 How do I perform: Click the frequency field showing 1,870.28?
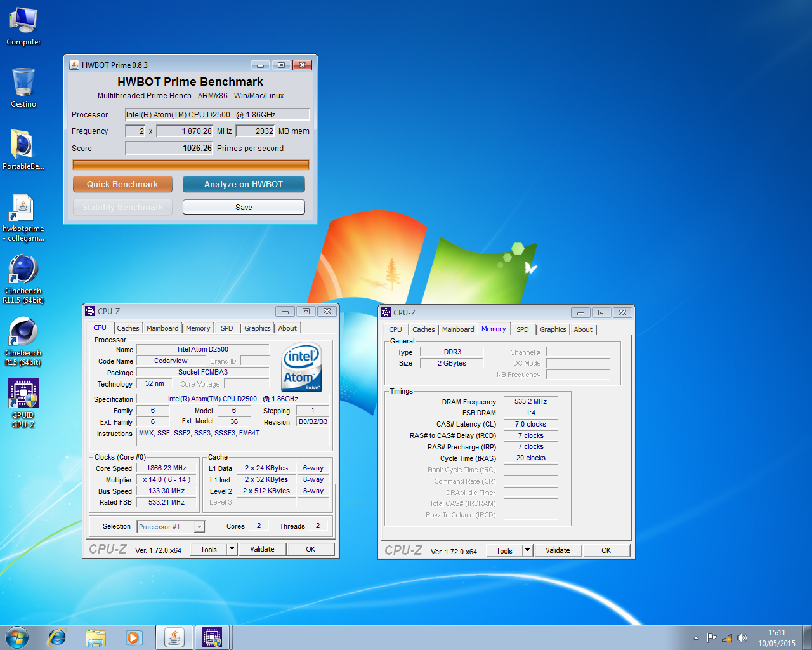click(185, 131)
